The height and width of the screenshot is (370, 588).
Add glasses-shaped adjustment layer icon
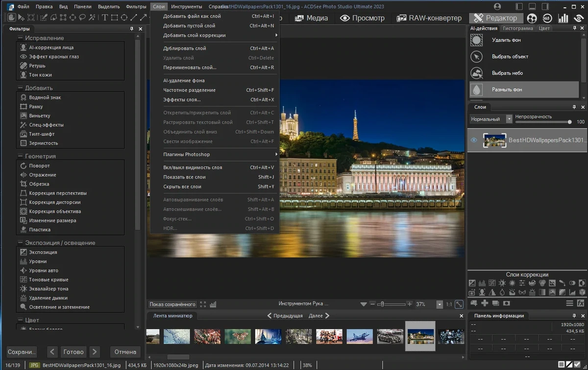pos(522,293)
